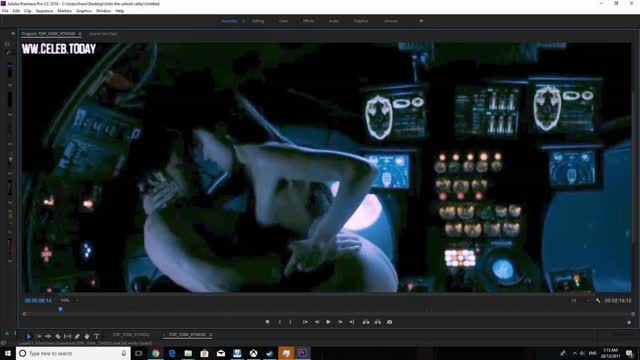
Task: Click the current playhead timecode
Action: coord(38,300)
